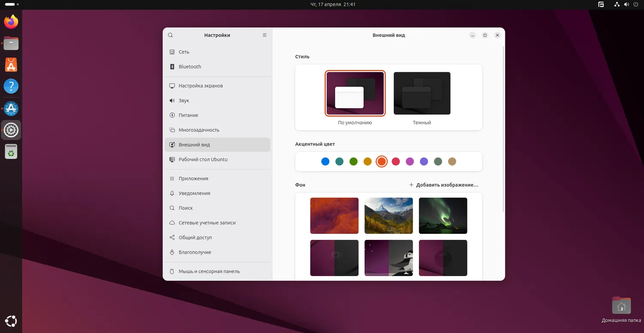644x333 pixels.
Task: Select the Default light style option
Action: click(x=355, y=94)
